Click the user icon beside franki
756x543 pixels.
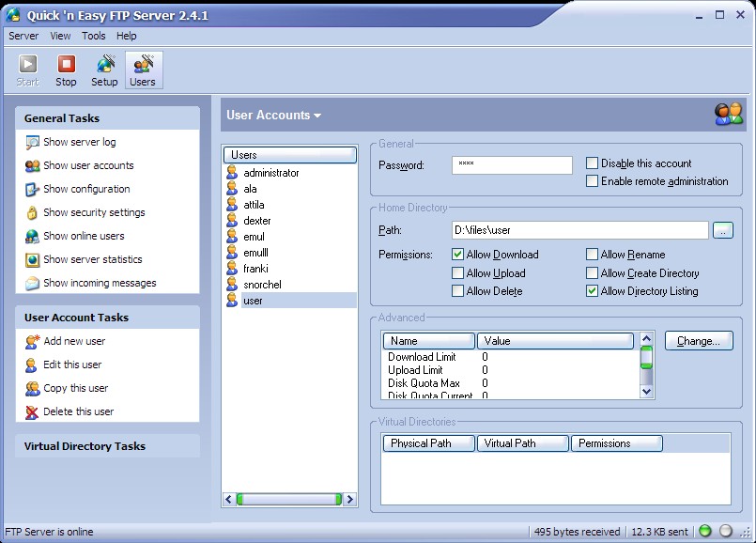click(x=232, y=268)
